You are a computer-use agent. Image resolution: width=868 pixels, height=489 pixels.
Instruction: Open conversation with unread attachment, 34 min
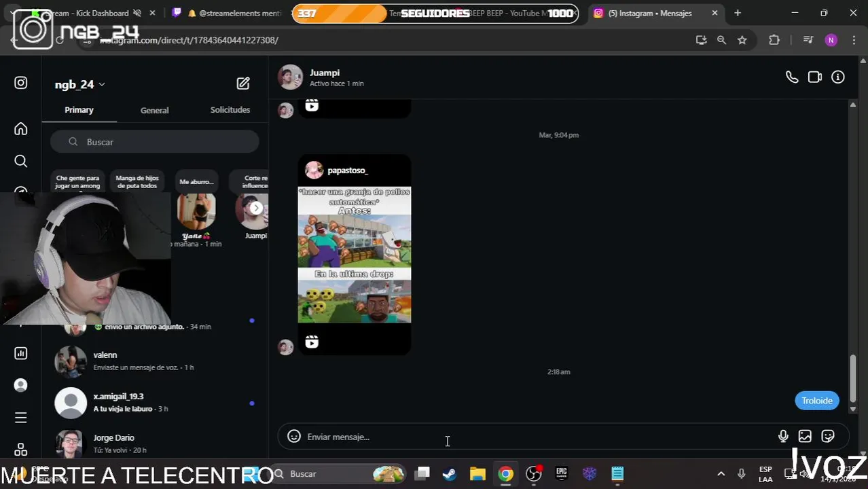(155, 327)
